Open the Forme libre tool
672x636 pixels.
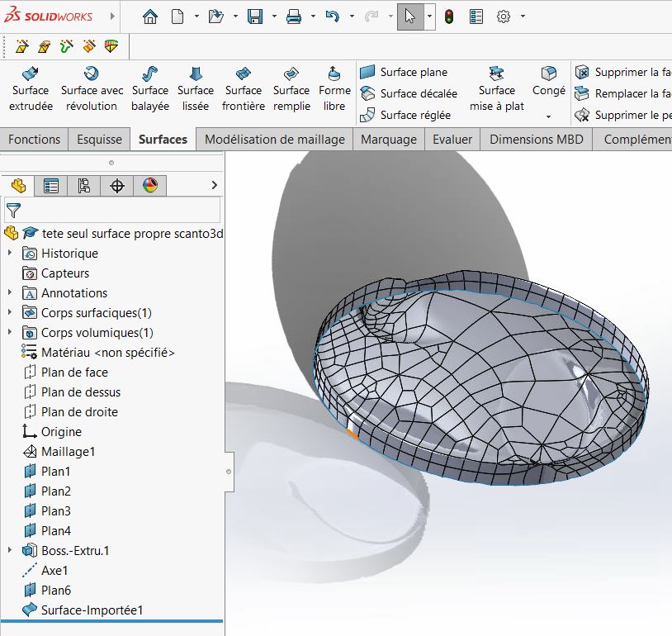point(334,89)
